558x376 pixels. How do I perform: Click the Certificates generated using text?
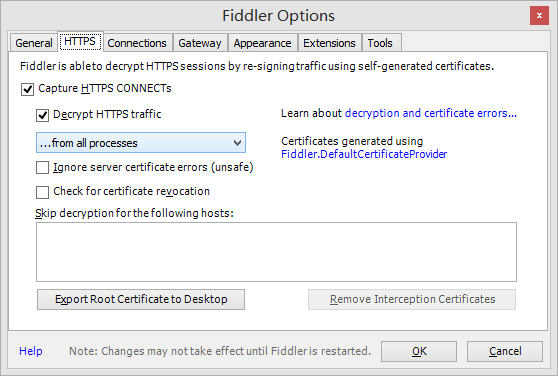(x=352, y=141)
